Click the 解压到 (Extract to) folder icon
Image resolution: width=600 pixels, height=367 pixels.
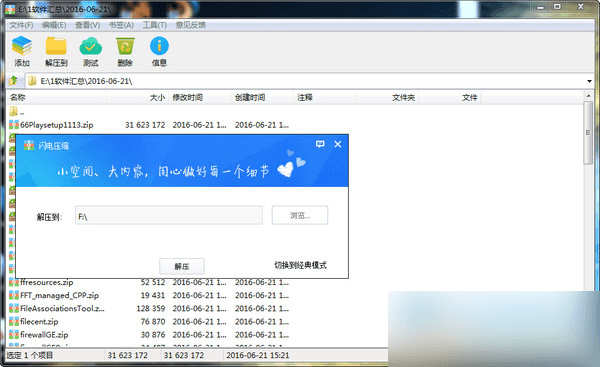tap(56, 46)
